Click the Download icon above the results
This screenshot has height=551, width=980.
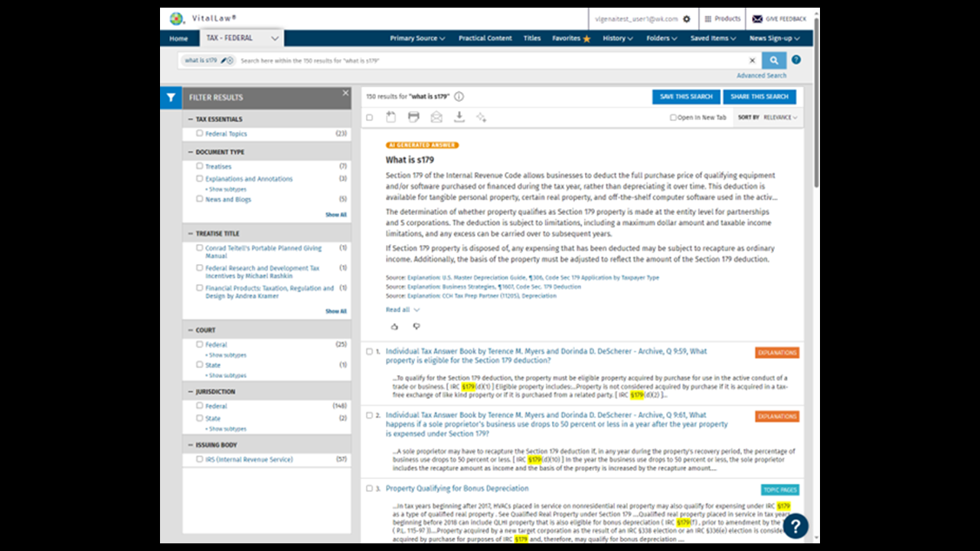pos(459,116)
